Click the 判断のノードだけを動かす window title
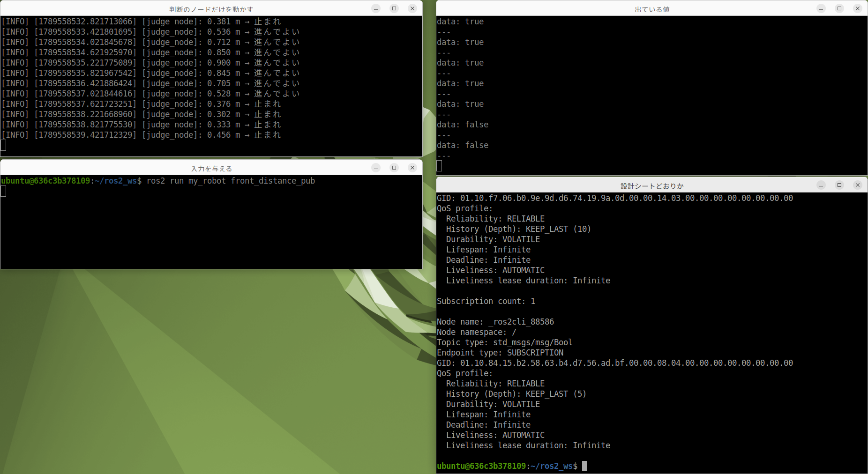Viewport: 868px width, 474px height. click(211, 9)
